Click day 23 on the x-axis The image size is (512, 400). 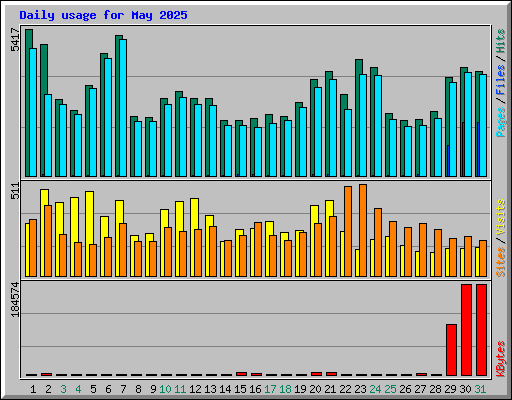360,389
